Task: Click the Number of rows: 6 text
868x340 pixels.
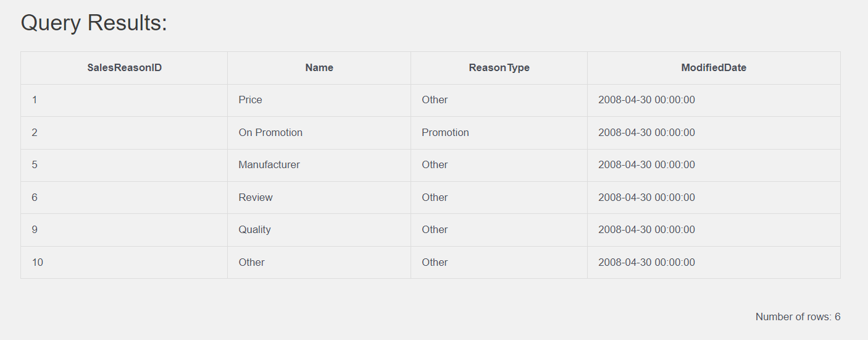Action: pos(798,317)
